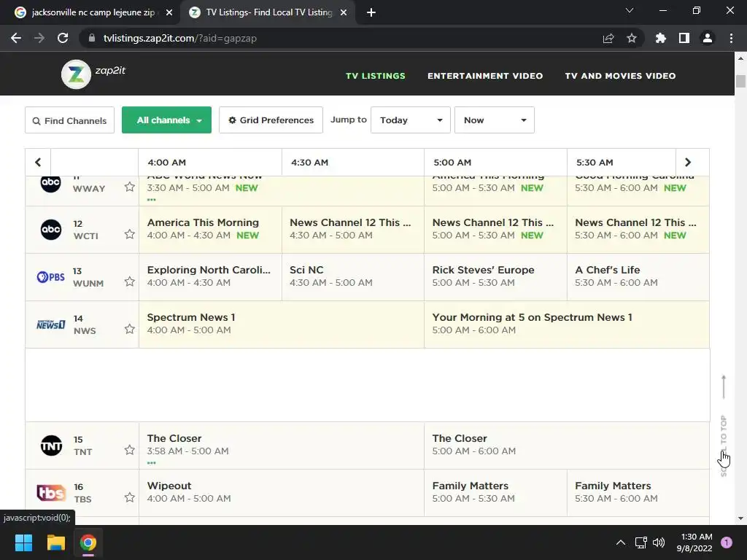Favorite the WUNM PBS channel star
Viewport: 747px width, 560px height.
point(130,281)
